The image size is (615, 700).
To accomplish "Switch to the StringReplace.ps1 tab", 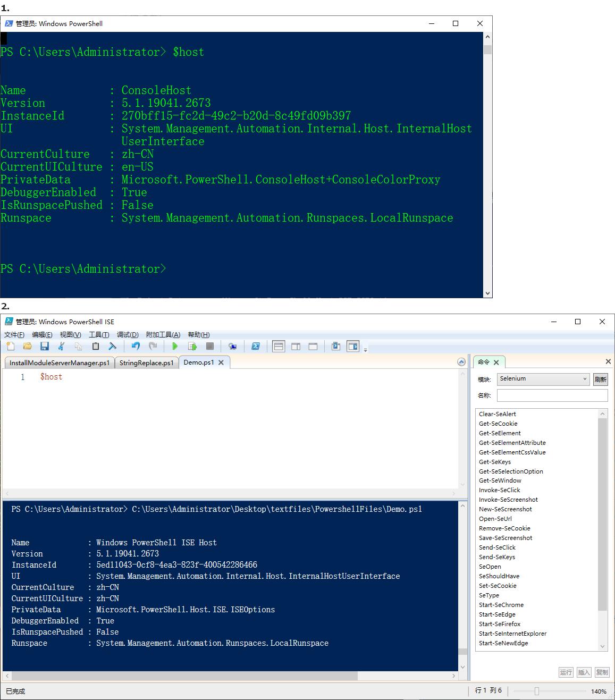I will (146, 362).
